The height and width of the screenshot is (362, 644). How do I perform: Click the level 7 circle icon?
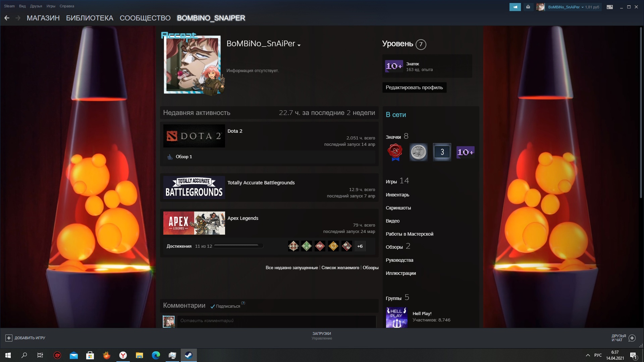click(421, 44)
